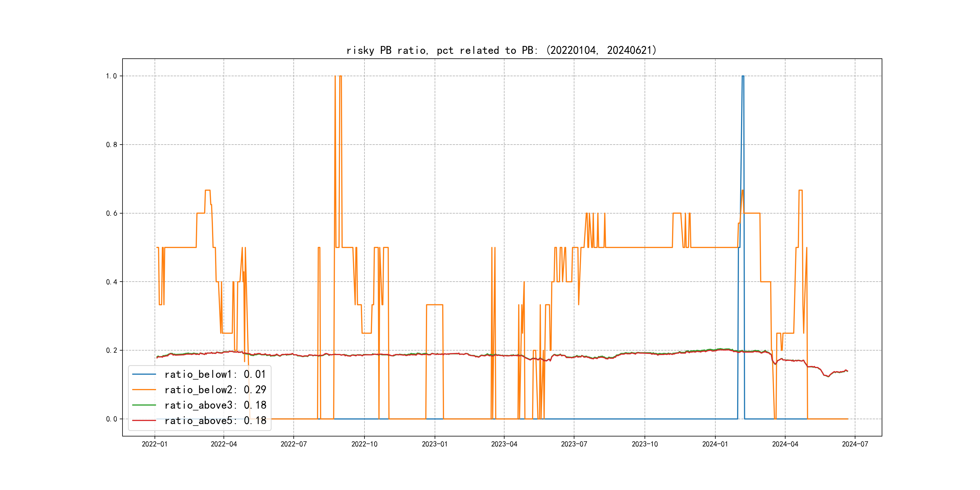
Task: Click the 0.4 y-axis tick label
Action: pyautogui.click(x=112, y=282)
